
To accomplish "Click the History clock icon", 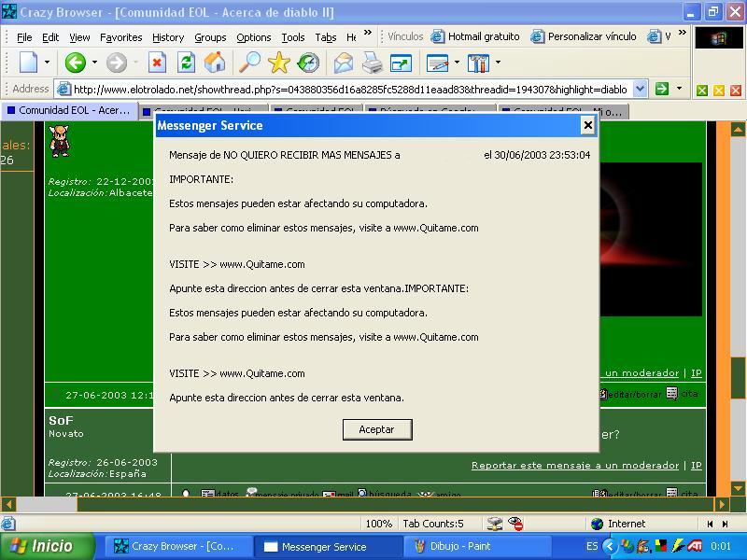I will tap(307, 63).
